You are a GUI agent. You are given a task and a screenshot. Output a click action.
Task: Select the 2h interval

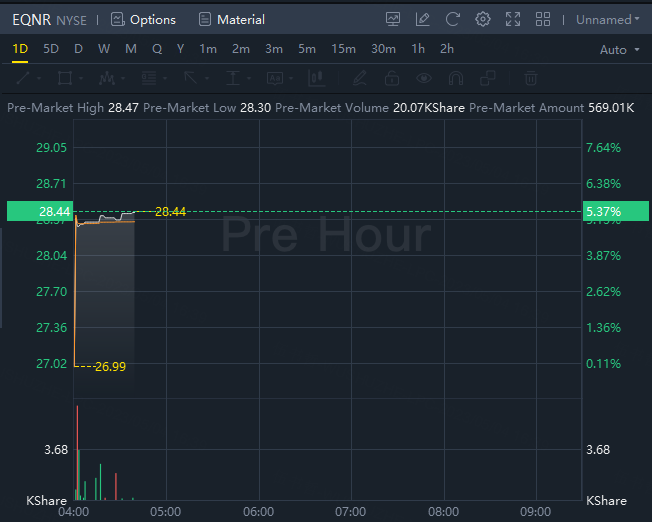tap(447, 49)
